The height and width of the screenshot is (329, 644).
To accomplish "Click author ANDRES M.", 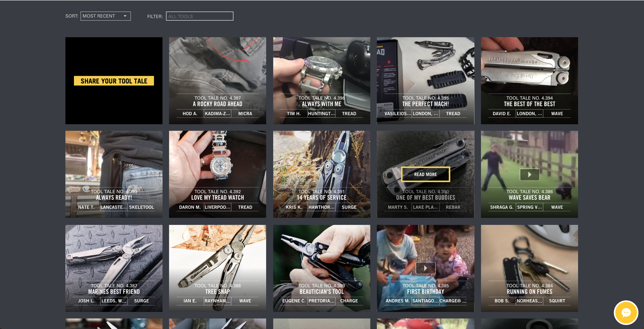I will 398,301.
